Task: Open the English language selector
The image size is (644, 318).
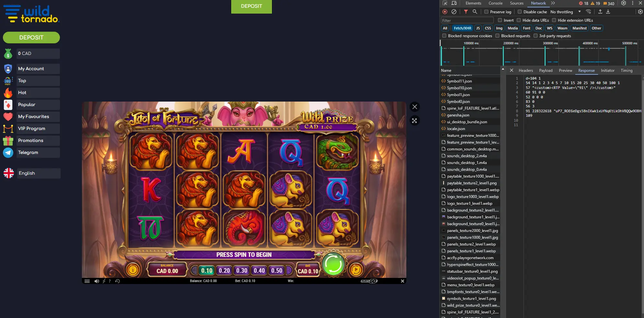Action: click(39, 173)
